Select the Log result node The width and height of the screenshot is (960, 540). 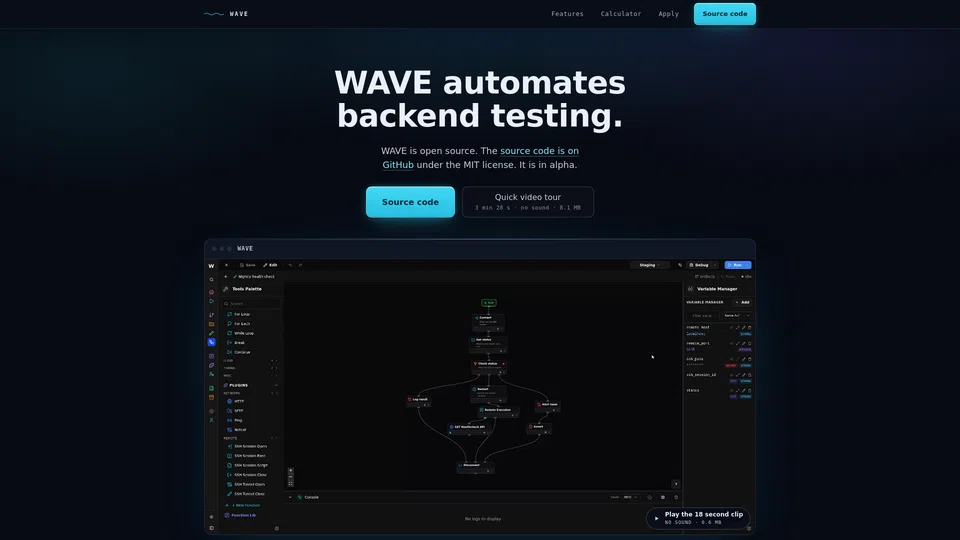click(419, 401)
